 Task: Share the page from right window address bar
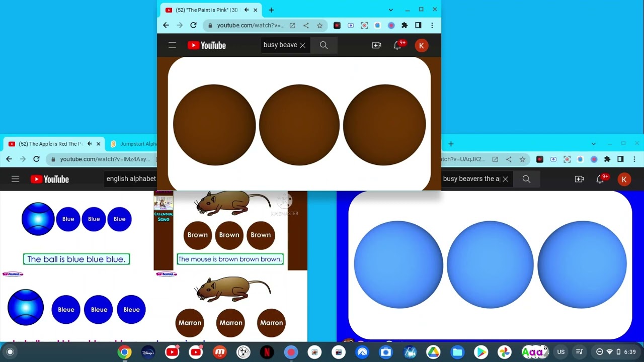509,159
